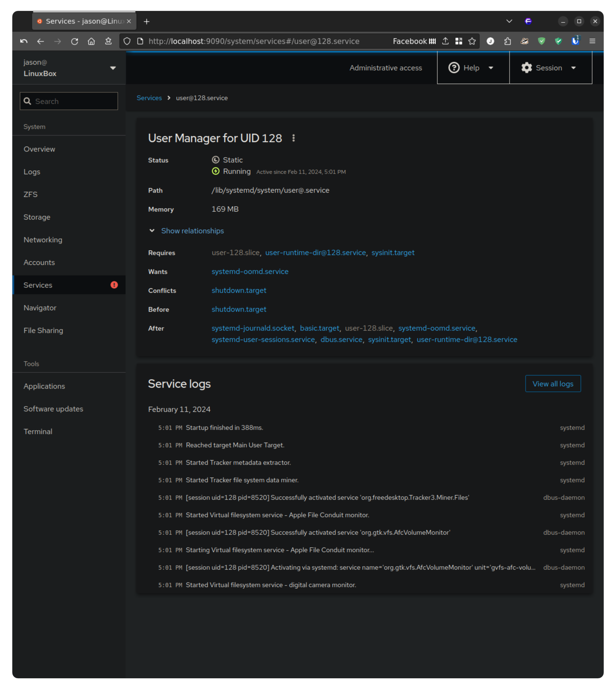Open the Firefox hamburger menu

(592, 41)
